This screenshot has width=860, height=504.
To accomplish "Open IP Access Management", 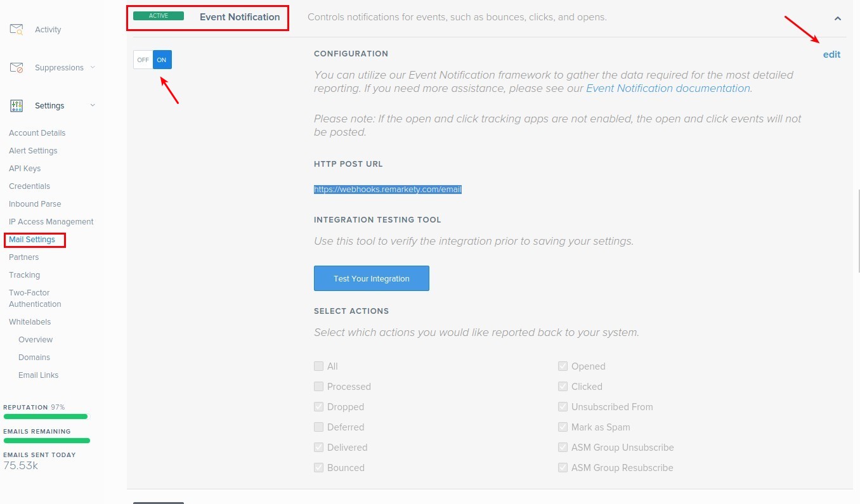I will (x=51, y=222).
